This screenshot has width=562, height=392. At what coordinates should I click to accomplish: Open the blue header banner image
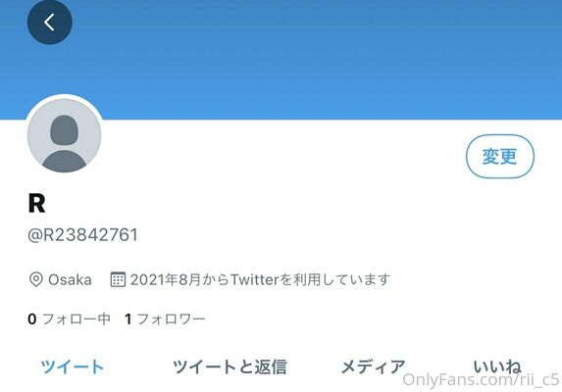(281, 60)
